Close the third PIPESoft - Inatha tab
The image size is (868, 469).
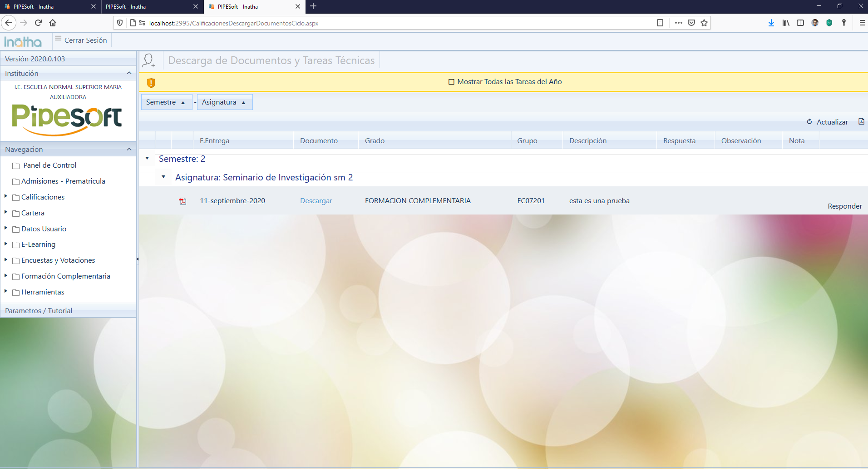click(x=298, y=6)
